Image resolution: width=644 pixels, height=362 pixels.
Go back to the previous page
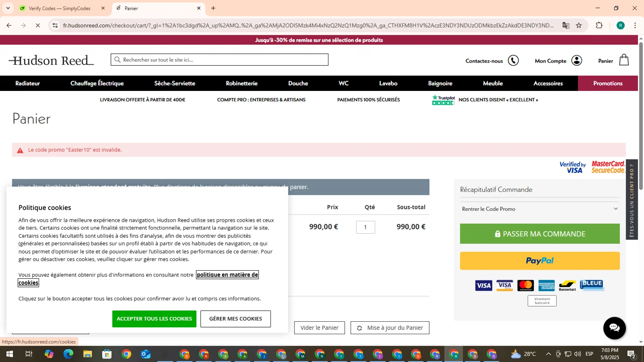click(x=9, y=25)
